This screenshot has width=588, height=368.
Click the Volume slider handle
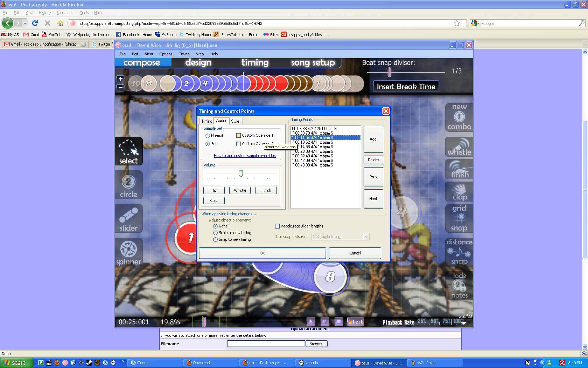(x=241, y=173)
